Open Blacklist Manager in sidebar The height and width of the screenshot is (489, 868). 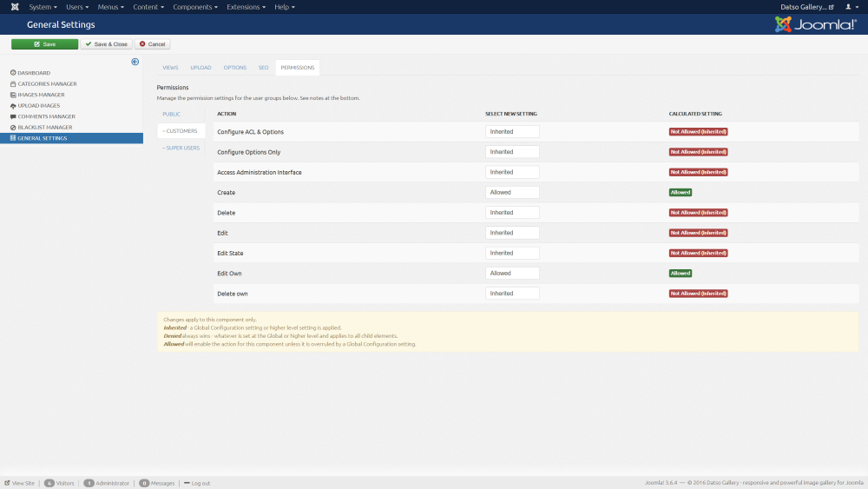(x=45, y=128)
